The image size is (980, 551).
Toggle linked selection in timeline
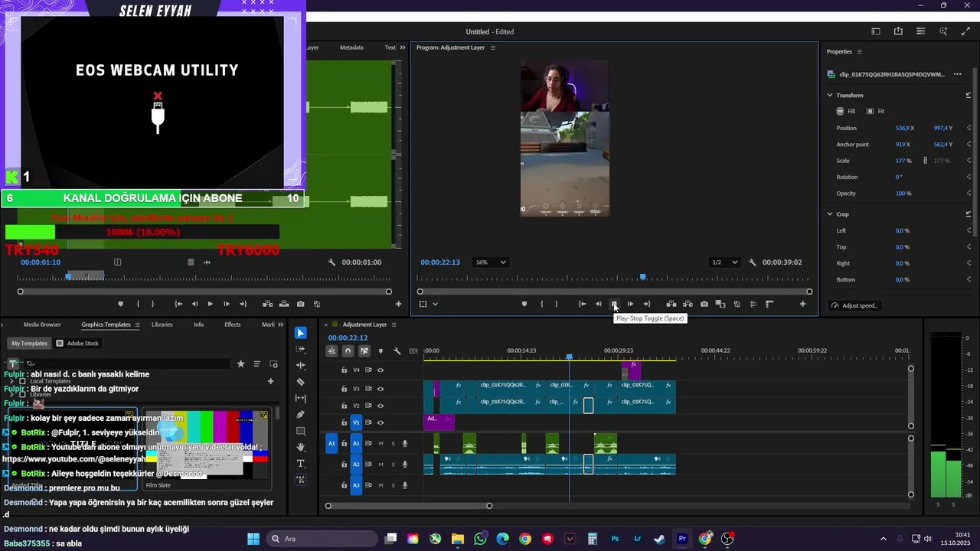(x=364, y=351)
